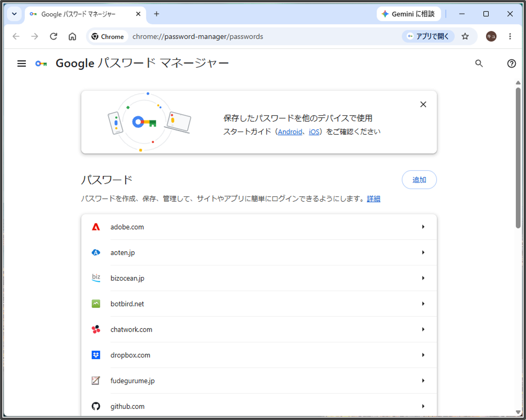Image resolution: width=526 pixels, height=420 pixels.
Task: Select the chatwork.com password entry text
Action: pyautogui.click(x=131, y=329)
